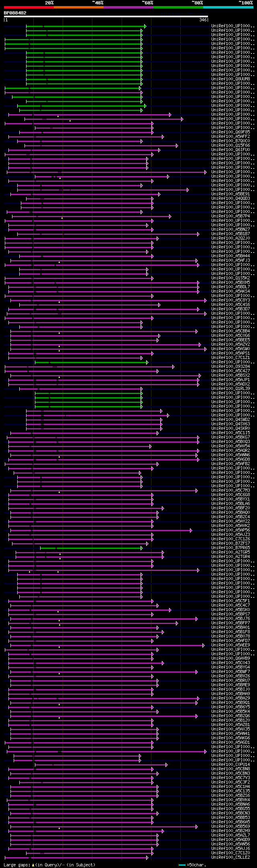Select UniRef100_B7ZFS7 label
Screen dimensions: 257x868
click(x=230, y=544)
